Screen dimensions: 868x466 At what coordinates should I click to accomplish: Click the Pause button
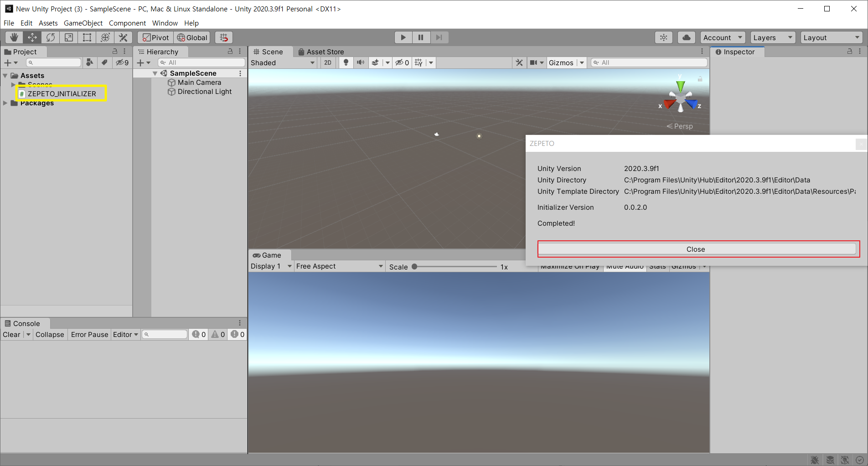421,37
